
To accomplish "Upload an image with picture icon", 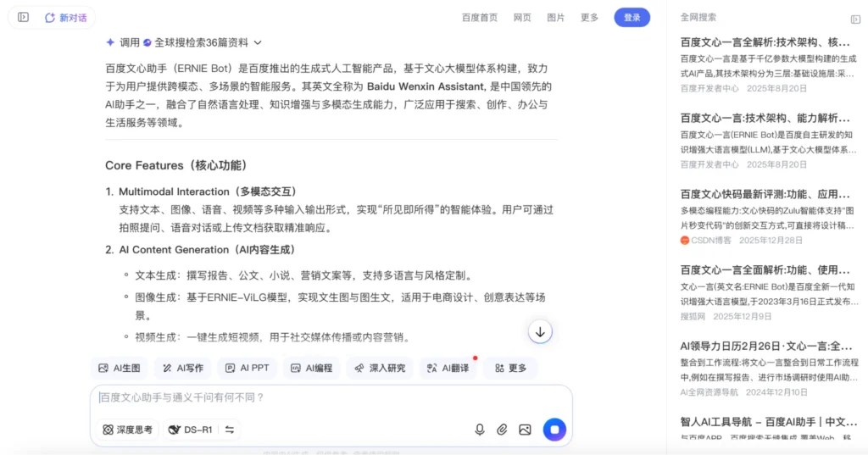I will coord(525,430).
